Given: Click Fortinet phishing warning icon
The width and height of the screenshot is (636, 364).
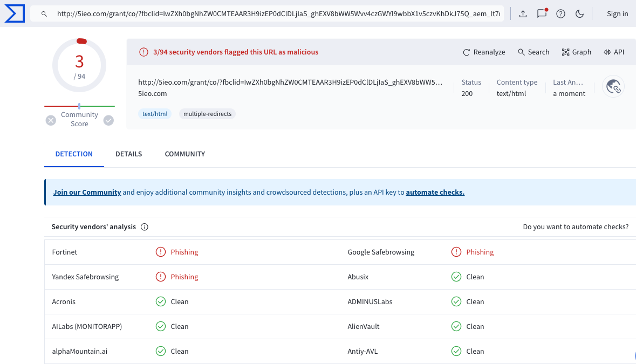Looking at the screenshot, I should click(161, 252).
